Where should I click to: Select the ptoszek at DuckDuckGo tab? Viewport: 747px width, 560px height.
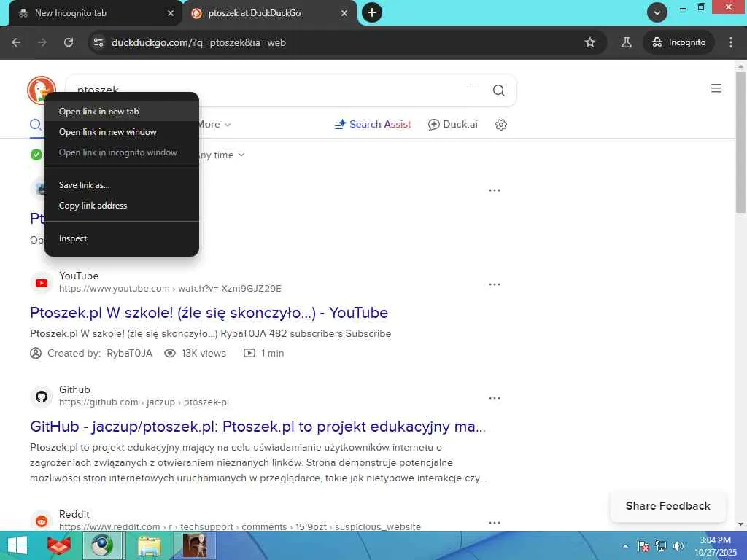coord(269,13)
